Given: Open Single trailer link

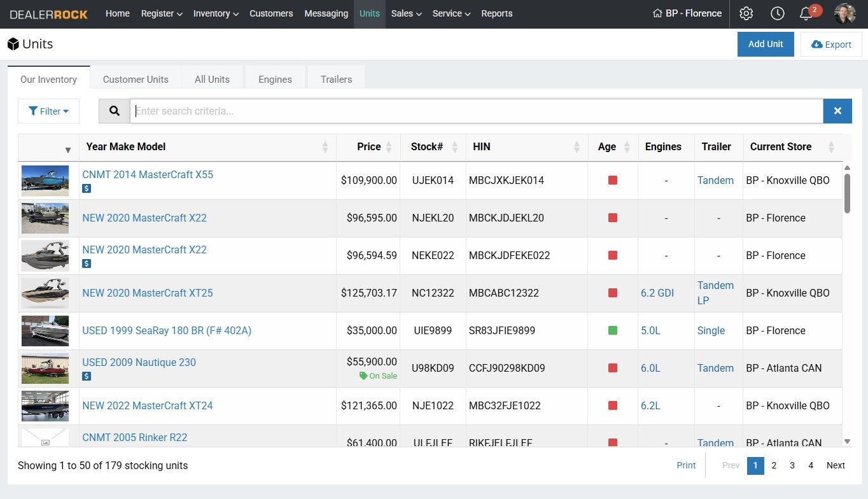Looking at the screenshot, I should [x=711, y=330].
